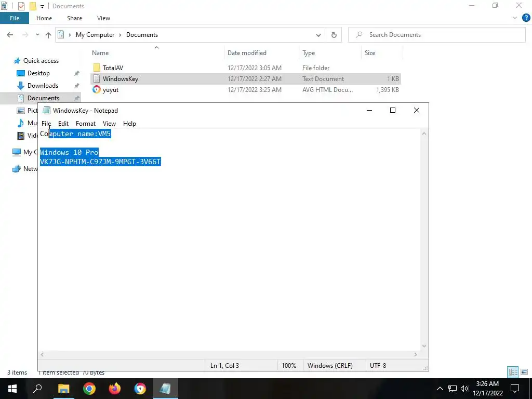The height and width of the screenshot is (399, 532).
Task: Open the notification center
Action: 515,389
